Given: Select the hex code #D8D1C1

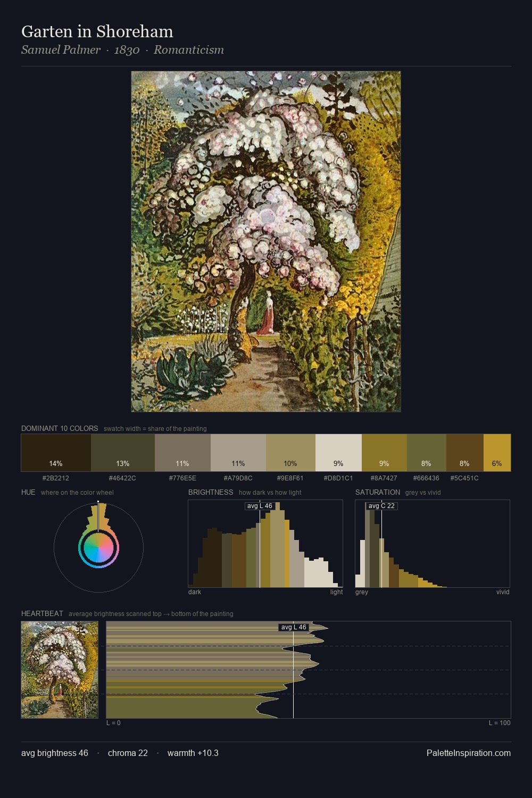Looking at the screenshot, I should pos(338,478).
